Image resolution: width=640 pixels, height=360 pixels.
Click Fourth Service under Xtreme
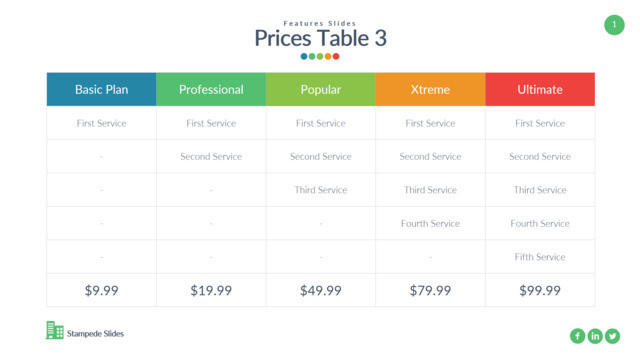[430, 223]
